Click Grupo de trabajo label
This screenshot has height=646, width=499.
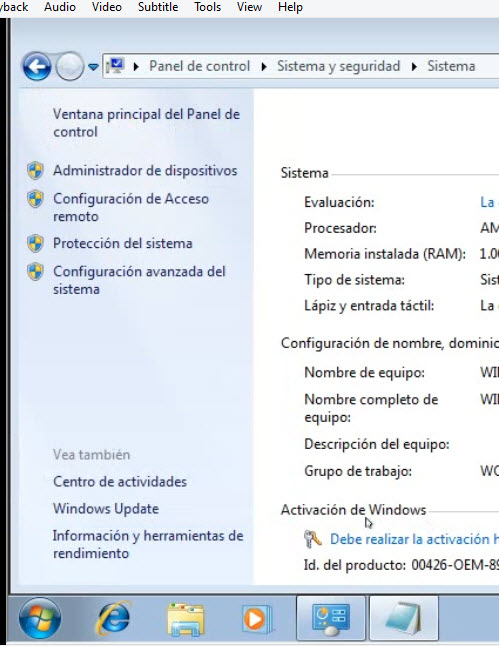(x=358, y=471)
